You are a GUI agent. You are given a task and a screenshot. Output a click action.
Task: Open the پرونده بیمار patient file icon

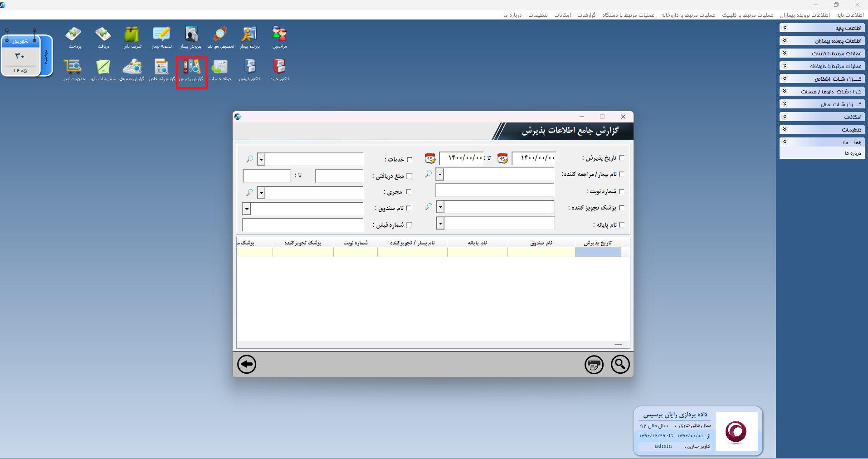(x=250, y=37)
